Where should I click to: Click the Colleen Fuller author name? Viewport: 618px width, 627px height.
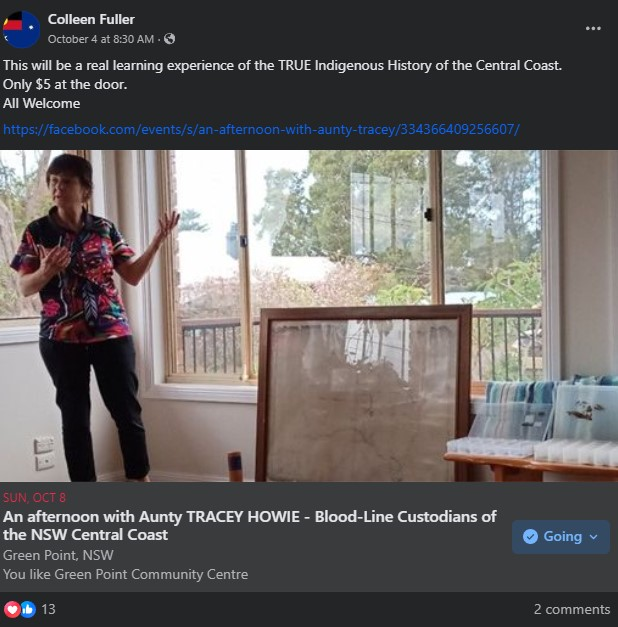pyautogui.click(x=91, y=19)
